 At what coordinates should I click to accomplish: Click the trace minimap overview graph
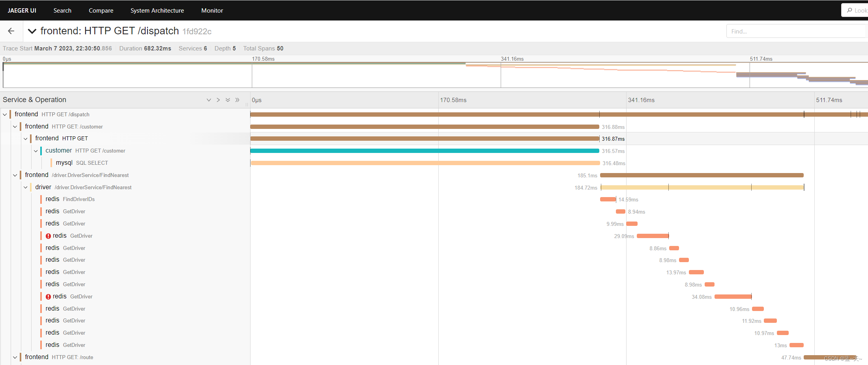[435, 75]
